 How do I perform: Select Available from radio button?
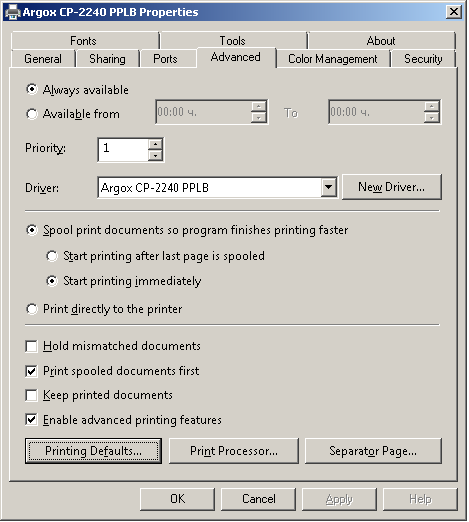click(32, 114)
